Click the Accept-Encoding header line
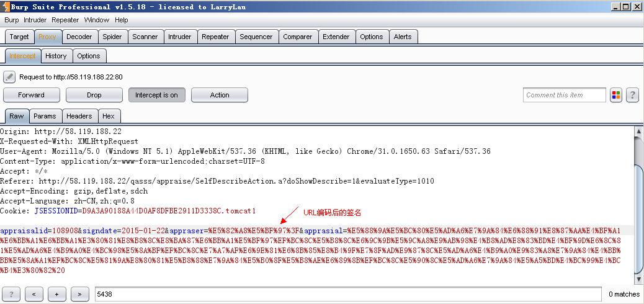The image size is (644, 304). (x=74, y=191)
